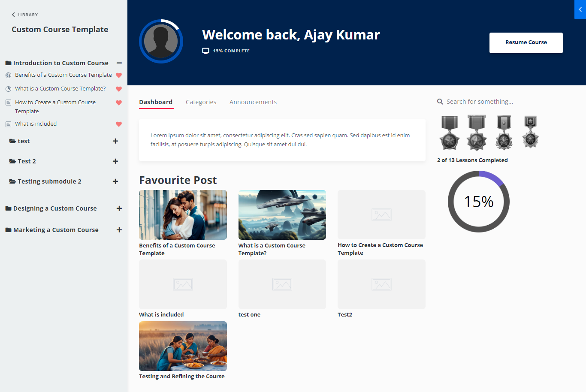Click the clock icon beside What is a Custom Course Template?

[9, 88]
